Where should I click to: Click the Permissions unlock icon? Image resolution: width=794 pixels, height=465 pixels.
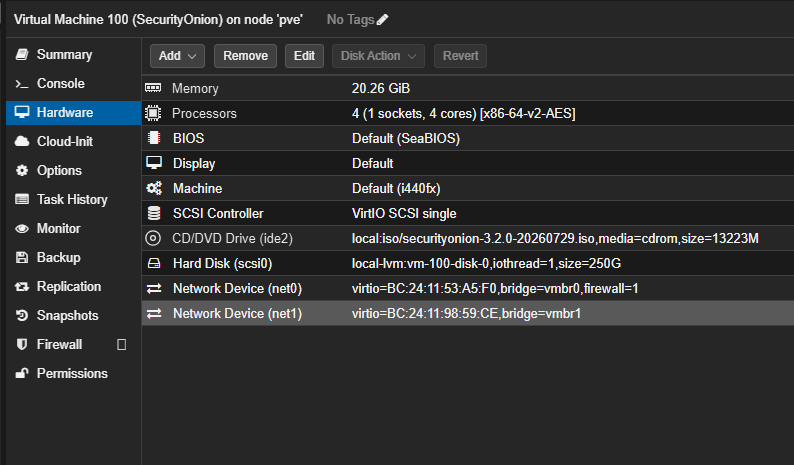22,373
